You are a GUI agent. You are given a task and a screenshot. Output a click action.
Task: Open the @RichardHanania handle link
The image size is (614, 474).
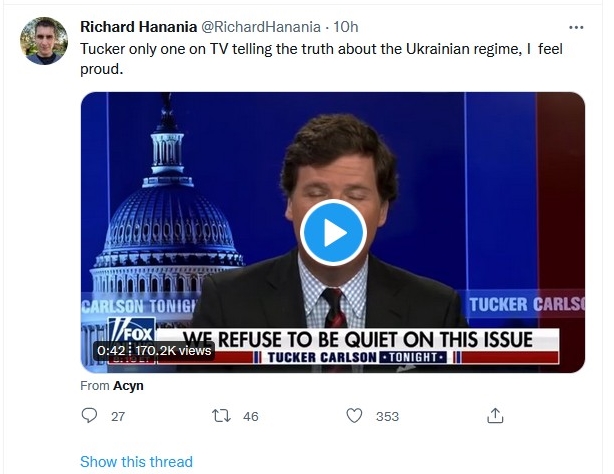pos(261,27)
